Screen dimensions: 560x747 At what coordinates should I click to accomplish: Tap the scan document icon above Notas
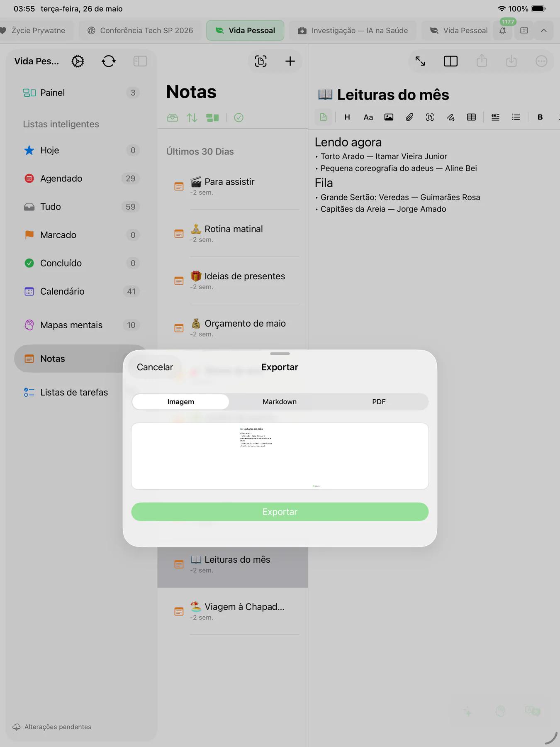[x=261, y=61]
